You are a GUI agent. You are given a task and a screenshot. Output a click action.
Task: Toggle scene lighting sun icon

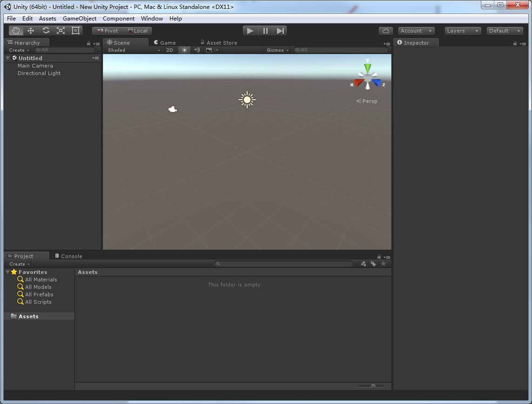click(x=184, y=50)
